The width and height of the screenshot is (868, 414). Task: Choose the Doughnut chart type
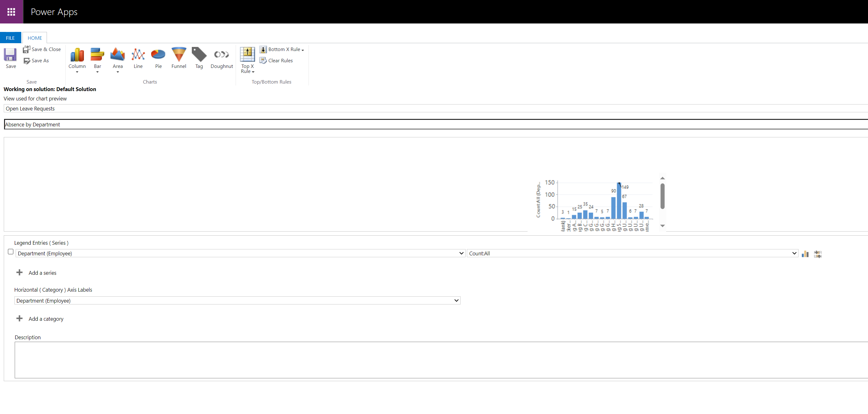coord(221,58)
